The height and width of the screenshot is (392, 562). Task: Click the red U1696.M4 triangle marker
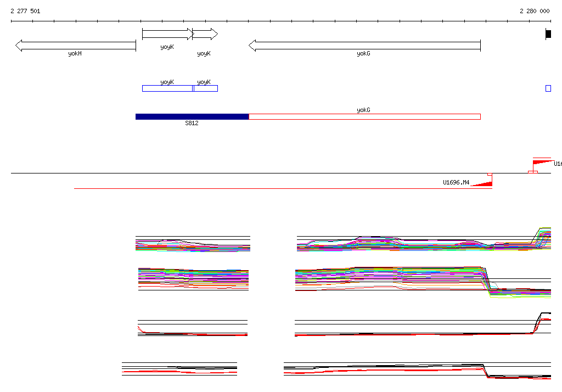tap(481, 184)
